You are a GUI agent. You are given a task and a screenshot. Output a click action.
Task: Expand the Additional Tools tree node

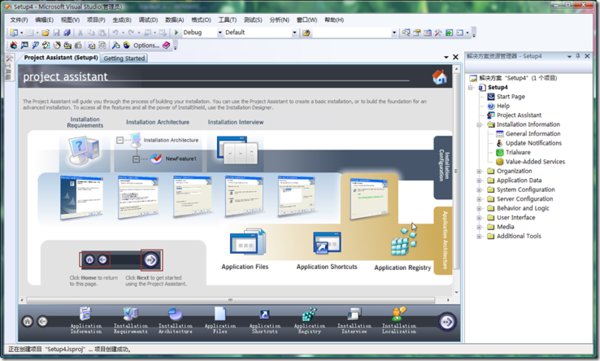tap(479, 236)
